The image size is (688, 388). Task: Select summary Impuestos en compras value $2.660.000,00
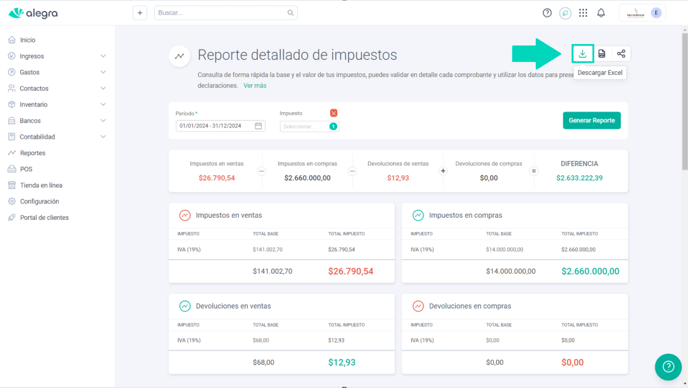(307, 178)
